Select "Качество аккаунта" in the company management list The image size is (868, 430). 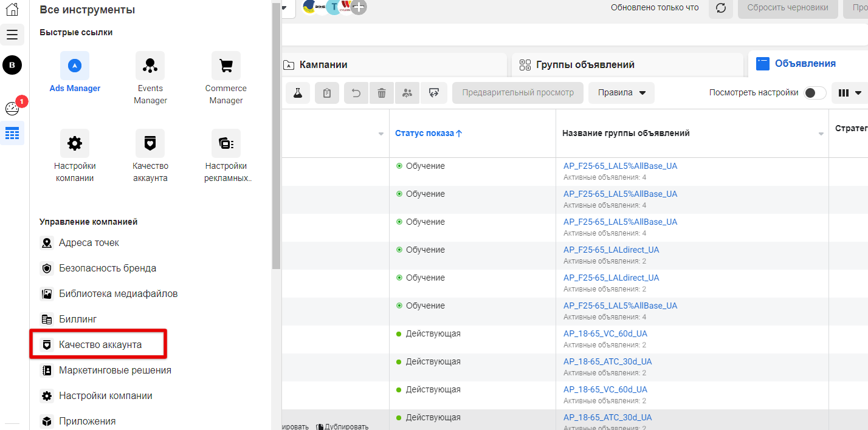(100, 344)
